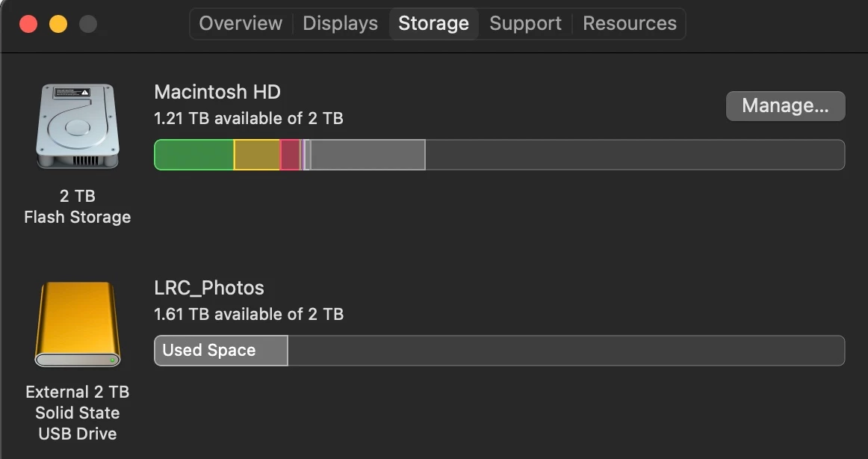The image size is (868, 459).
Task: Close the window with the red button
Action: click(28, 24)
